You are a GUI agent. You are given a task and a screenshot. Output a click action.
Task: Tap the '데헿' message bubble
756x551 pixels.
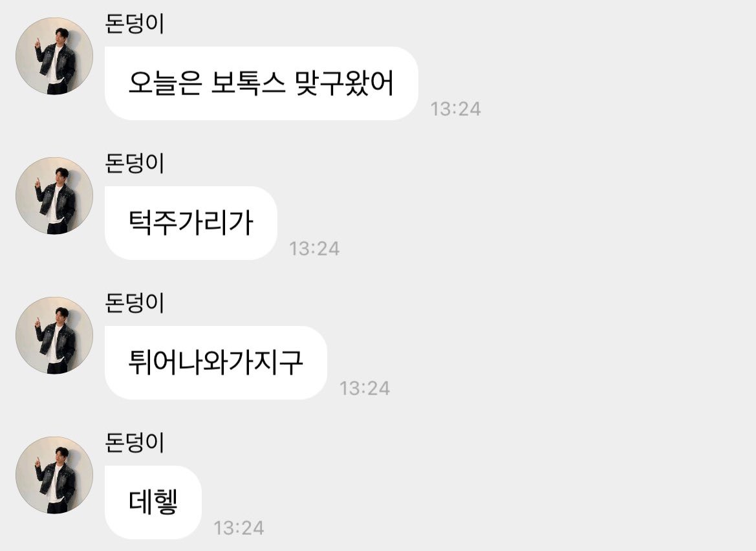pyautogui.click(x=153, y=502)
